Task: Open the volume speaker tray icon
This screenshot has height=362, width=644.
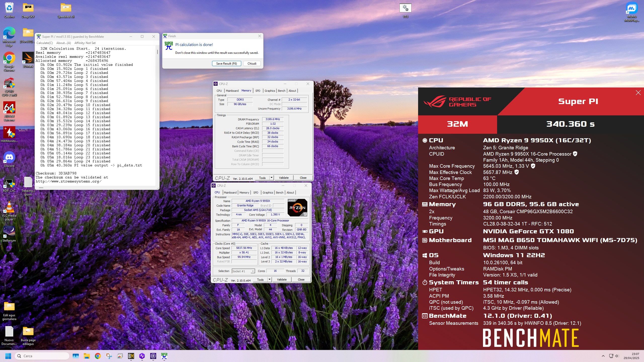Action: [x=617, y=356]
